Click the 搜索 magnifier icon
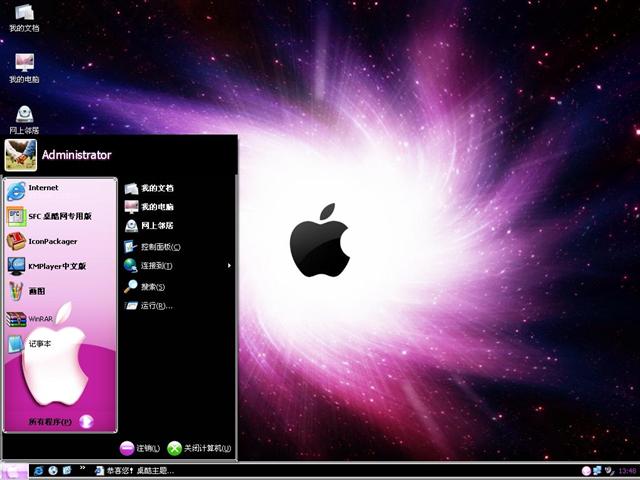Viewport: 640px width, 480px height. click(131, 287)
